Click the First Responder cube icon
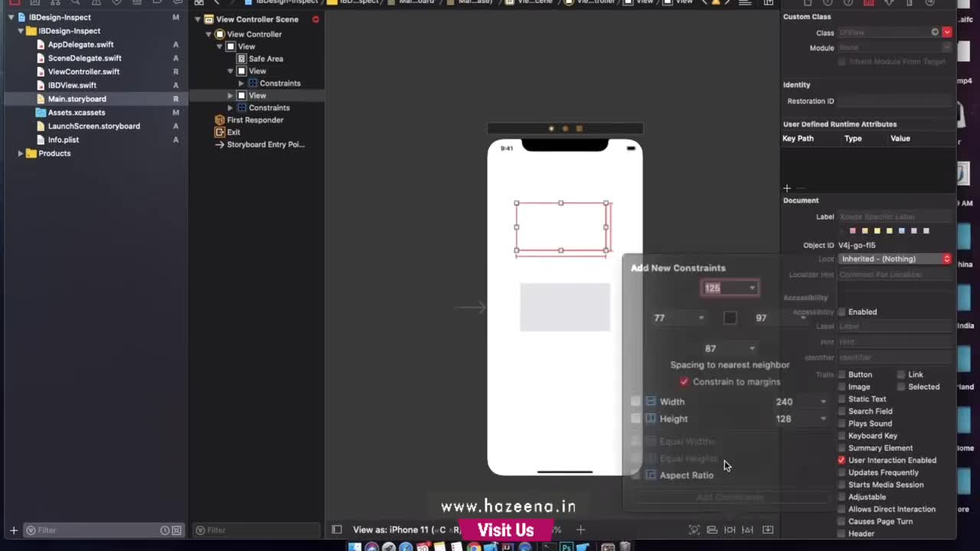Viewport: 980px width, 551px height. pyautogui.click(x=220, y=120)
